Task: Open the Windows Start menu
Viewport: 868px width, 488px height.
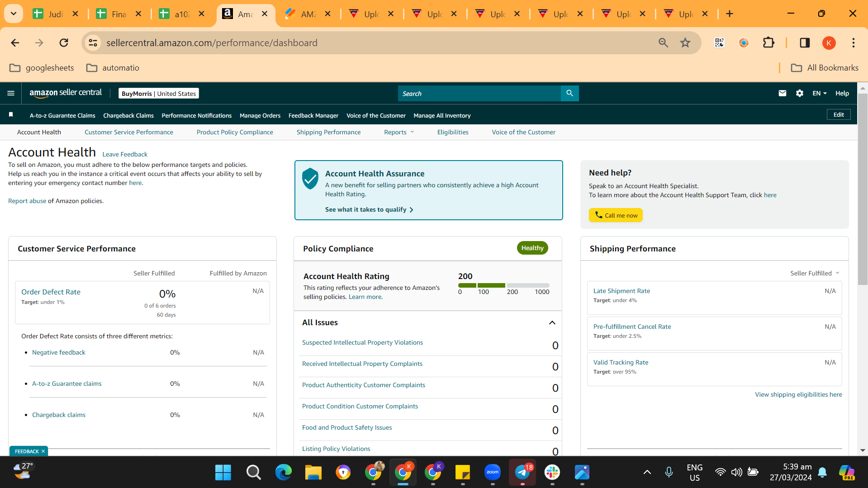Action: [x=223, y=473]
